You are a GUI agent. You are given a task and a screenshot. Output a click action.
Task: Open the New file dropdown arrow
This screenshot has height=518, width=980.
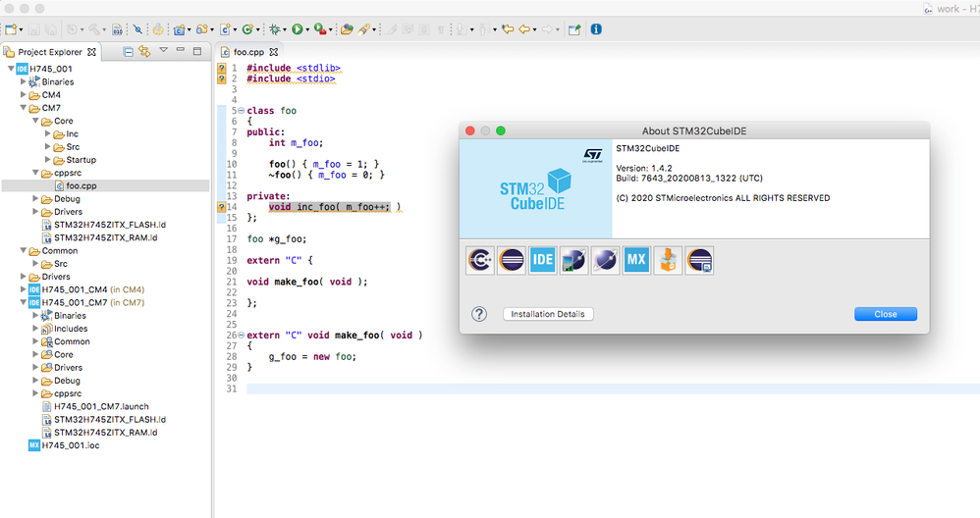[22, 30]
